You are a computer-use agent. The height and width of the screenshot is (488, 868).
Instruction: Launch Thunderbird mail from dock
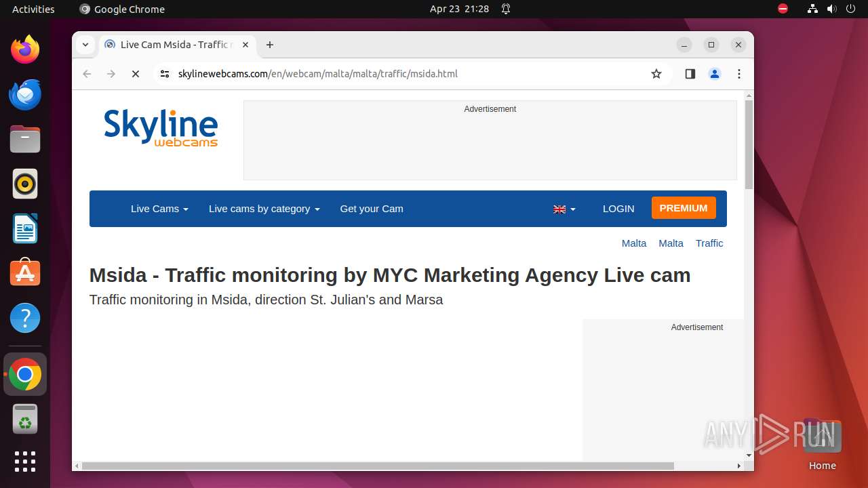pyautogui.click(x=25, y=94)
